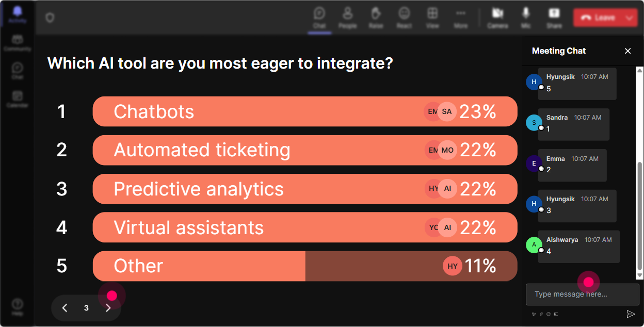This screenshot has width=644, height=327.
Task: Open the View layout options
Action: [x=432, y=17]
